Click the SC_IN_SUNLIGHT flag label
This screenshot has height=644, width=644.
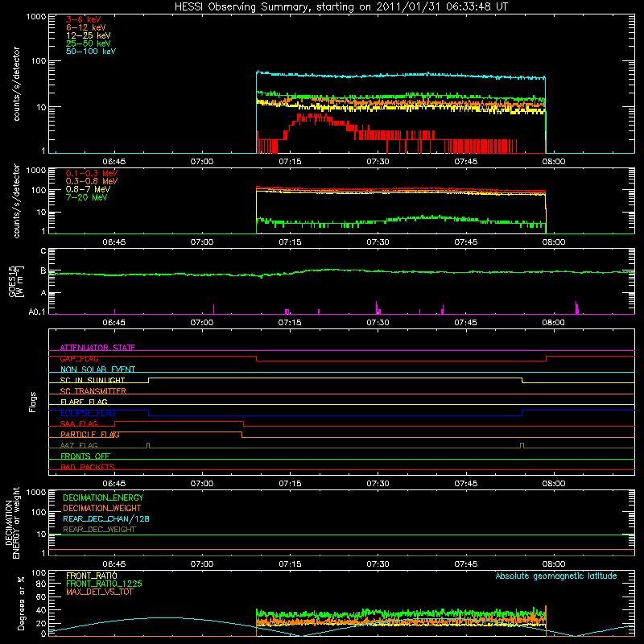93,380
